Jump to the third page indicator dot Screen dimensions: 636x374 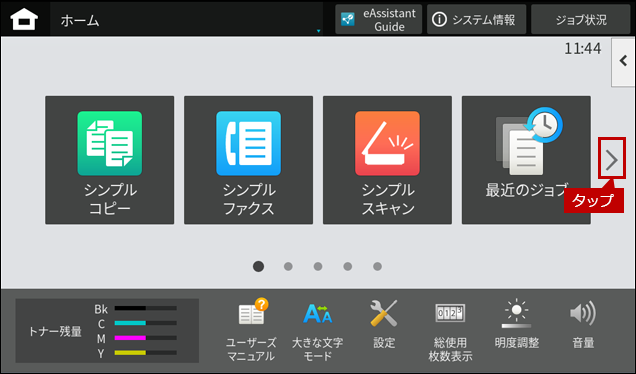(318, 267)
